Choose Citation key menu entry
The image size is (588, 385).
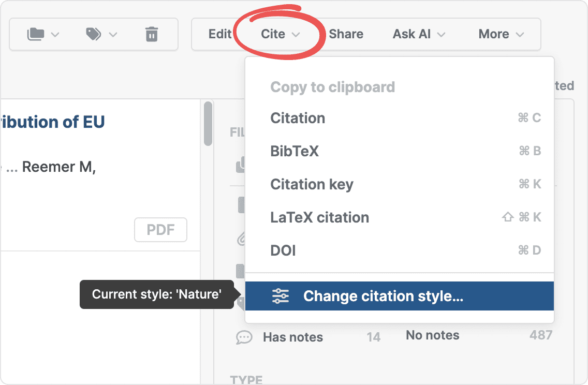(312, 184)
